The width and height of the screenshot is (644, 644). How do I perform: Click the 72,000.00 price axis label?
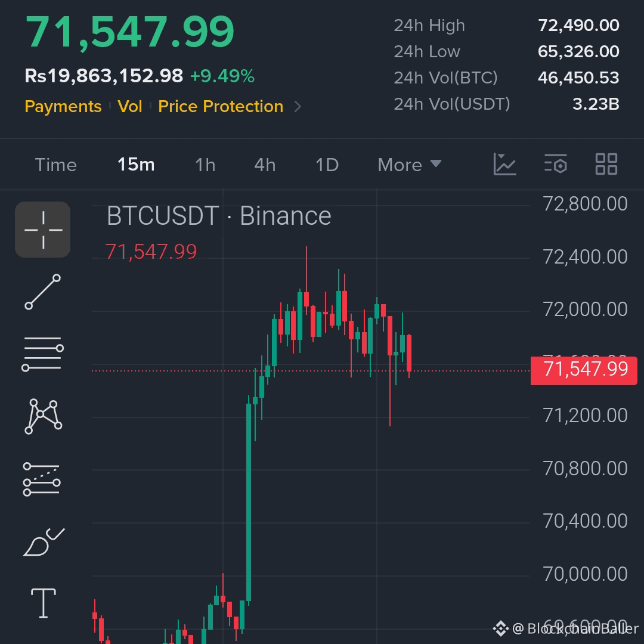point(585,309)
